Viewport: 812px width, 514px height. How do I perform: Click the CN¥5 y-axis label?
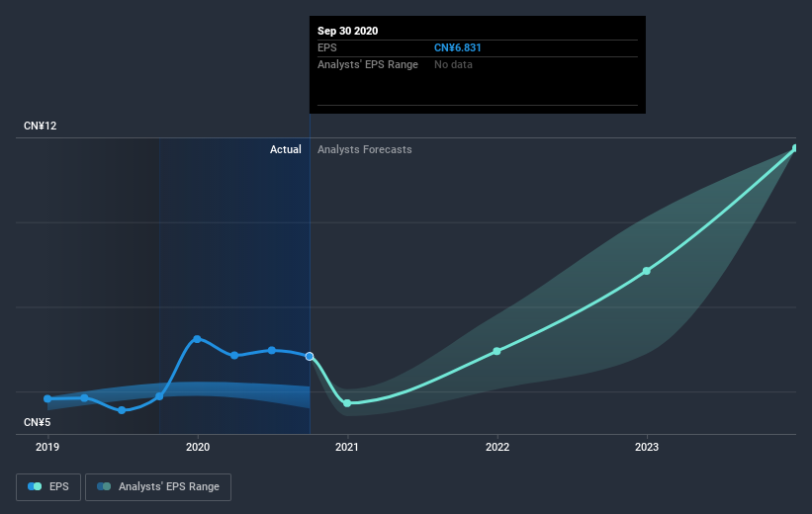click(37, 422)
